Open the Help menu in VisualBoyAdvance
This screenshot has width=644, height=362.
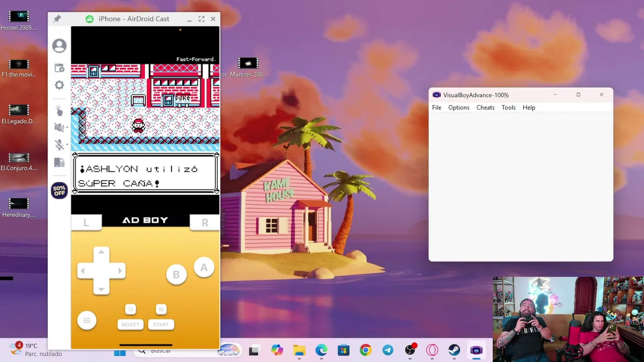529,108
